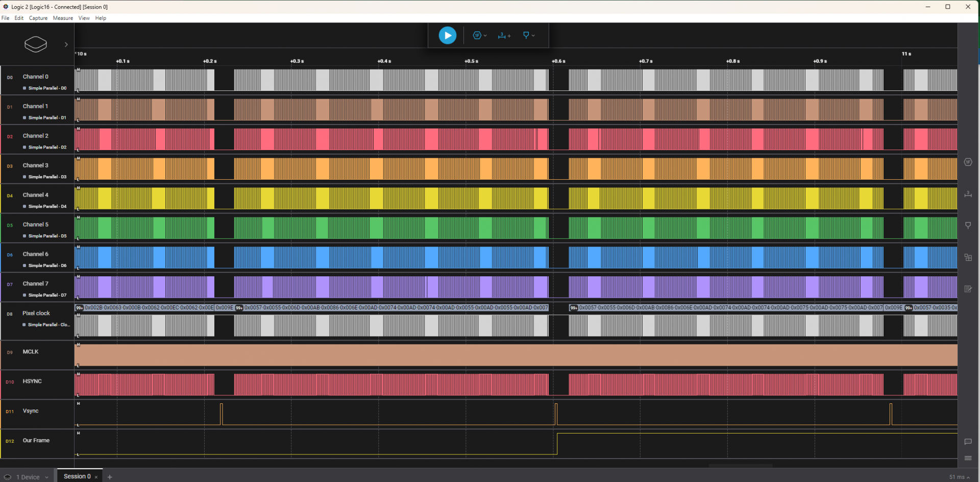980x482 pixels.
Task: Select the Pixel clock channel label
Action: [x=36, y=314]
